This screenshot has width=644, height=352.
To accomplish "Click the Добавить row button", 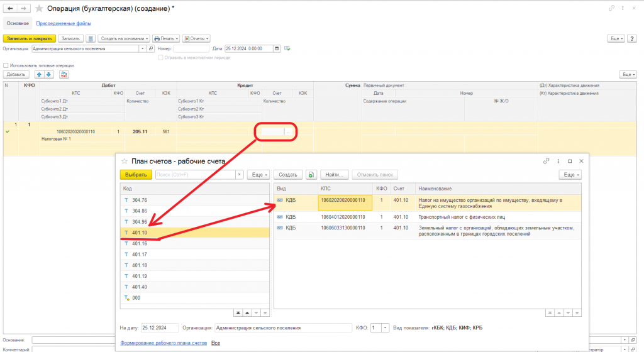I will click(x=16, y=74).
